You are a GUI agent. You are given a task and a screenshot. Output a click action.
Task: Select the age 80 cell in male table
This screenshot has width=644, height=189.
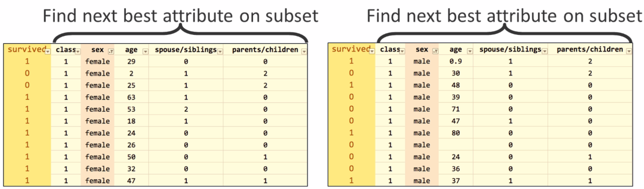pos(456,133)
